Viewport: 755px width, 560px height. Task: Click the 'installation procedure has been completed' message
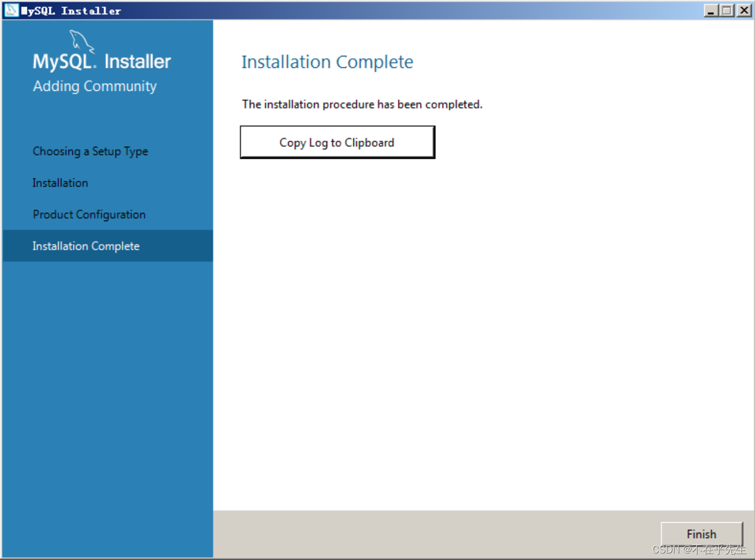tap(362, 105)
